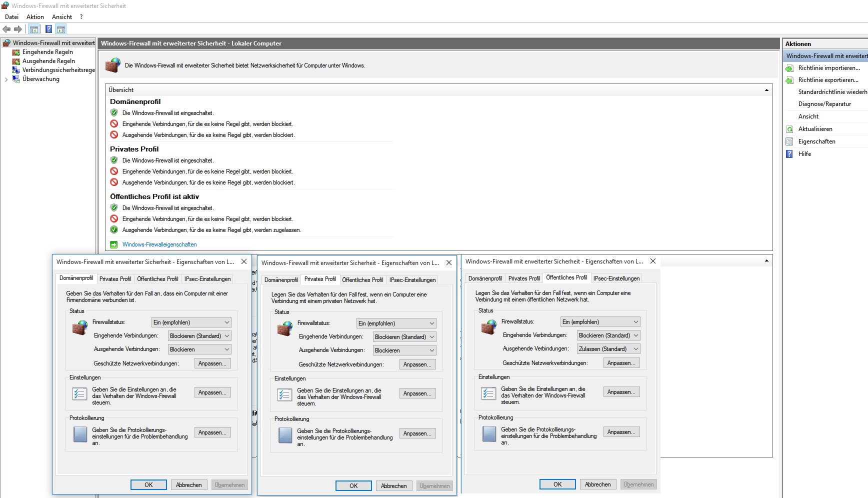Image resolution: width=868 pixels, height=498 pixels.
Task: Click Domänenprofil green shield status icon
Action: (x=114, y=112)
